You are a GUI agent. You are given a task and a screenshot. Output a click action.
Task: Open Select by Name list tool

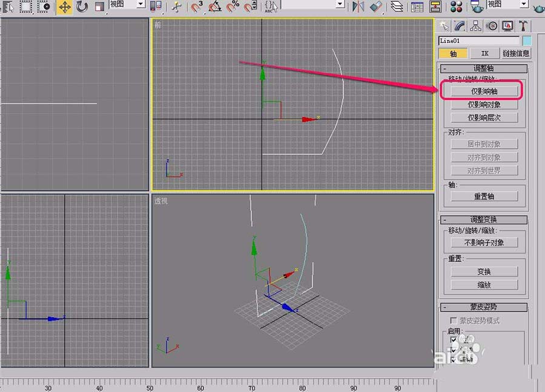point(8,6)
